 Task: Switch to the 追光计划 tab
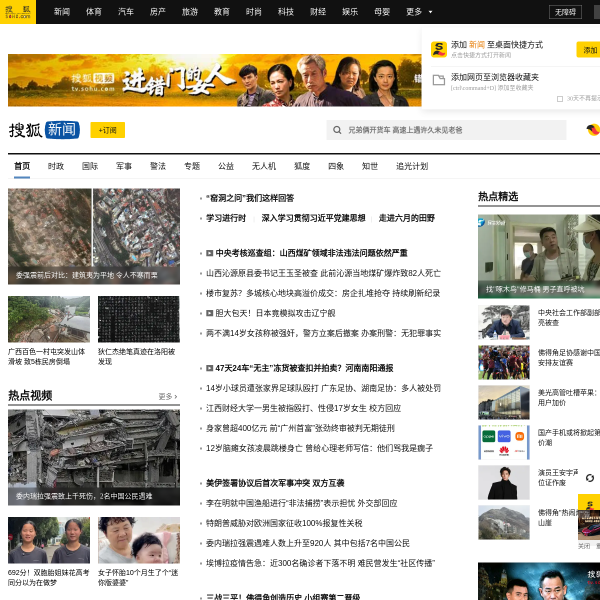(x=412, y=166)
